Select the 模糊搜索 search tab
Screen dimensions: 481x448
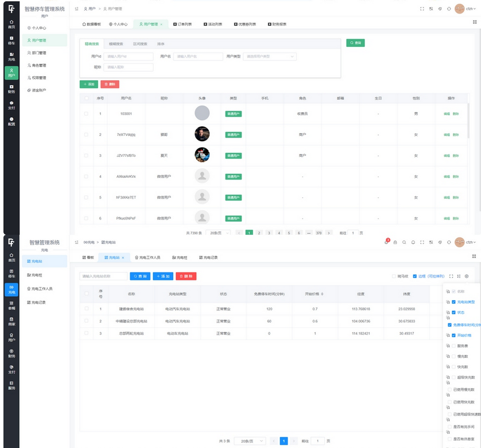click(x=116, y=43)
